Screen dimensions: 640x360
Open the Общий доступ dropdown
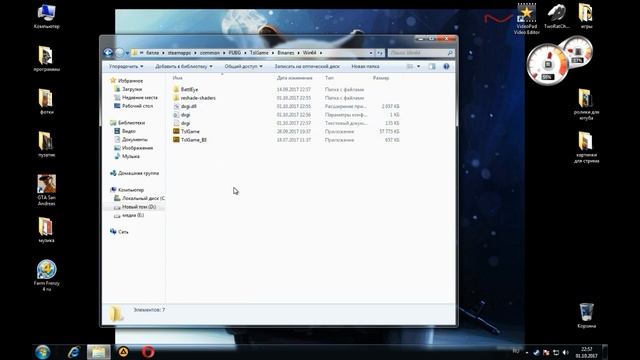pyautogui.click(x=243, y=66)
